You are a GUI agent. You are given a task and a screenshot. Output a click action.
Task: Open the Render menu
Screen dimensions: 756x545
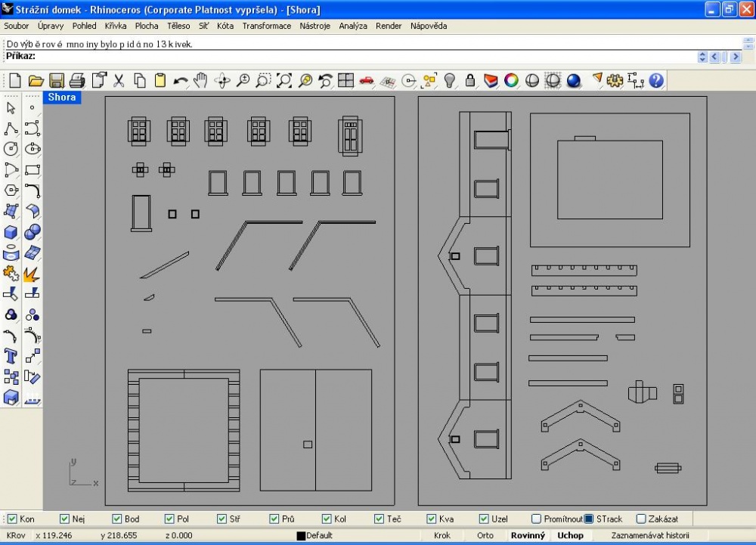389,26
